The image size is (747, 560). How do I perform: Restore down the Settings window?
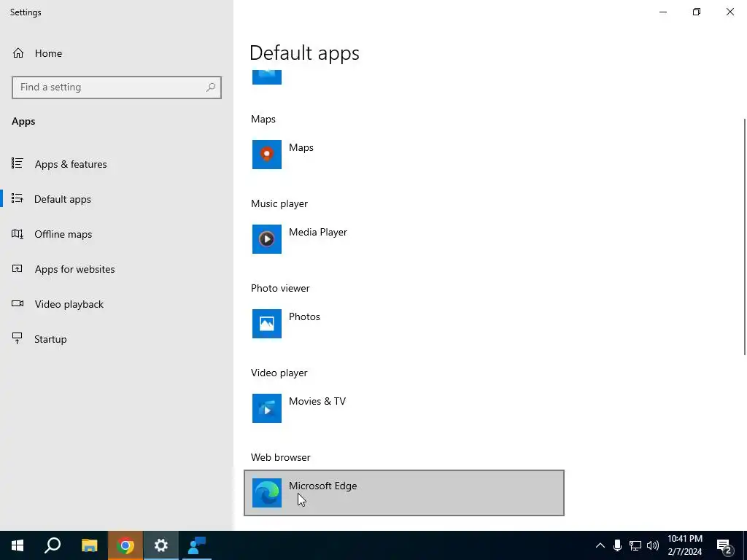pos(697,12)
